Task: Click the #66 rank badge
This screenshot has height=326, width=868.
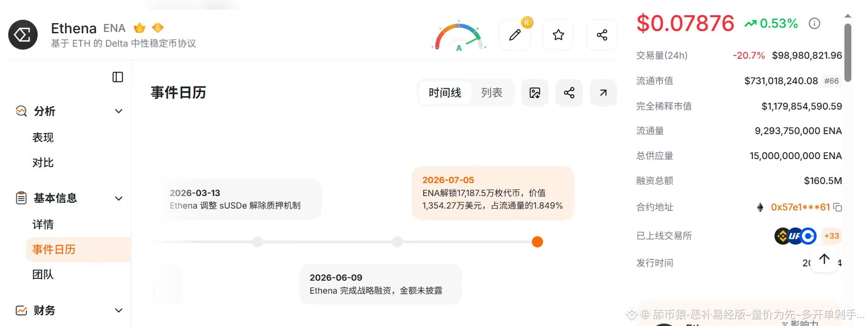Action: 831,81
